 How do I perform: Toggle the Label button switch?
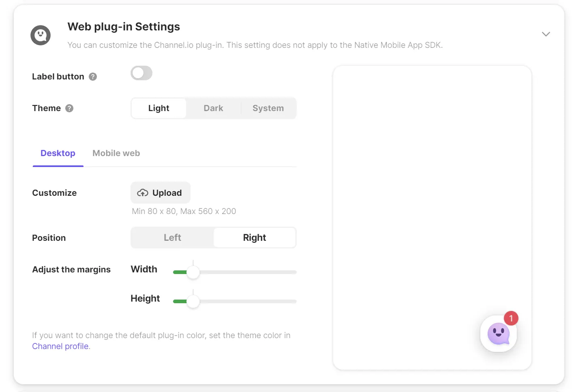(141, 73)
